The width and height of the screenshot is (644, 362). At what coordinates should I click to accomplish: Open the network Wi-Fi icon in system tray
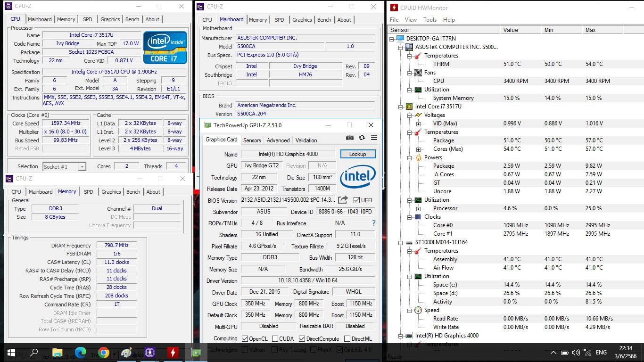pos(587,353)
